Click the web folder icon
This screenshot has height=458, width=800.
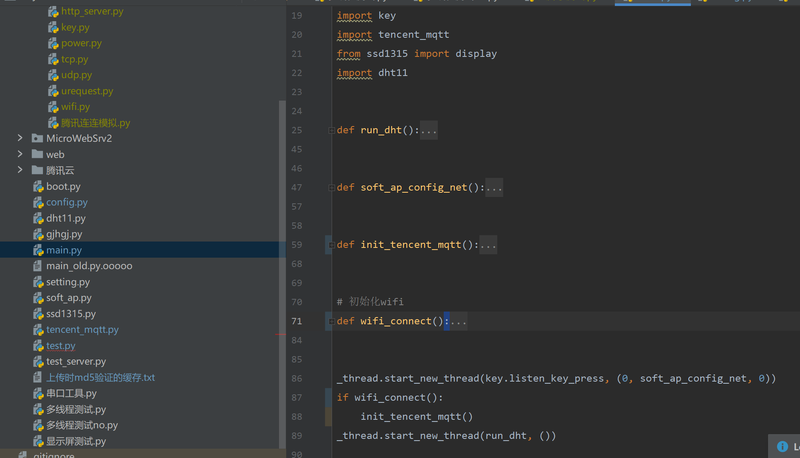(37, 154)
